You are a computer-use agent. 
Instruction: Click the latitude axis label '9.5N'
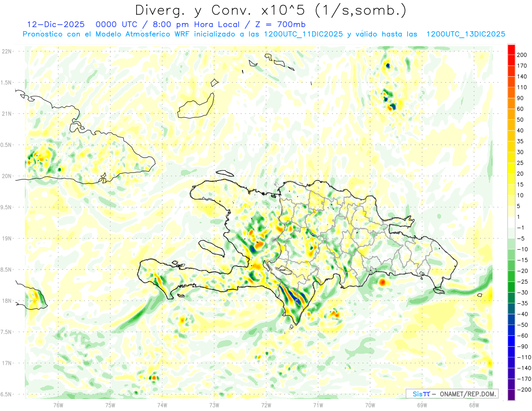[x=7, y=207]
